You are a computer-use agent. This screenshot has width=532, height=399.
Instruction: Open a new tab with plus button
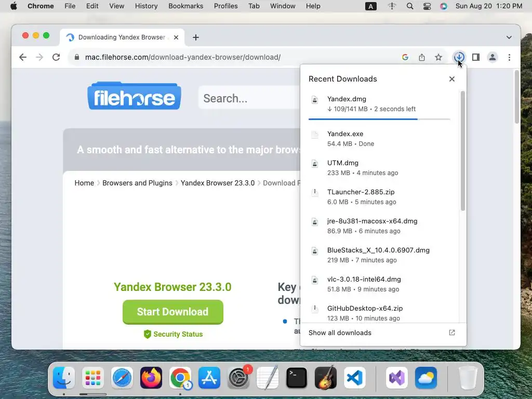point(196,37)
